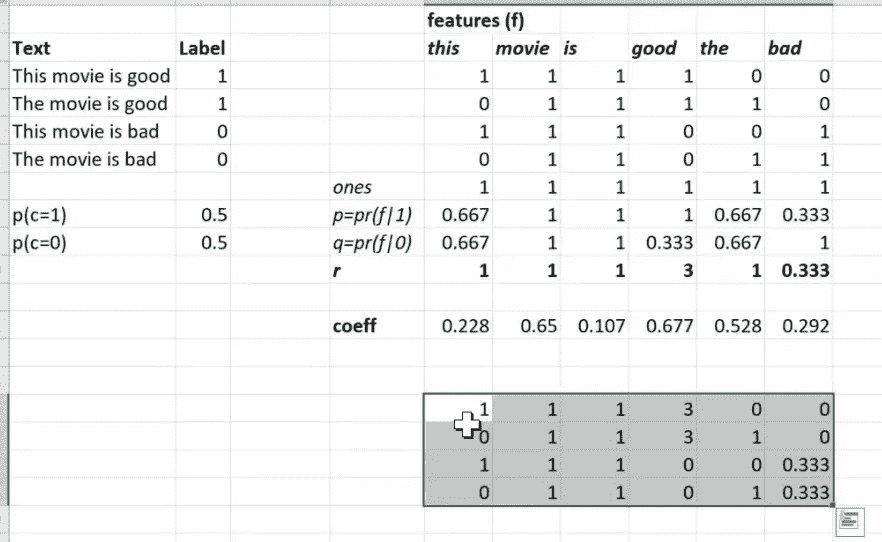Select the 'Label' header cell

click(202, 48)
